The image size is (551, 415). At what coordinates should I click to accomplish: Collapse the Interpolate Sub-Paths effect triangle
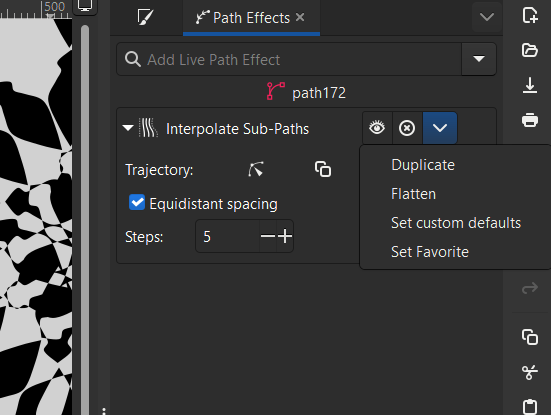[128, 128]
